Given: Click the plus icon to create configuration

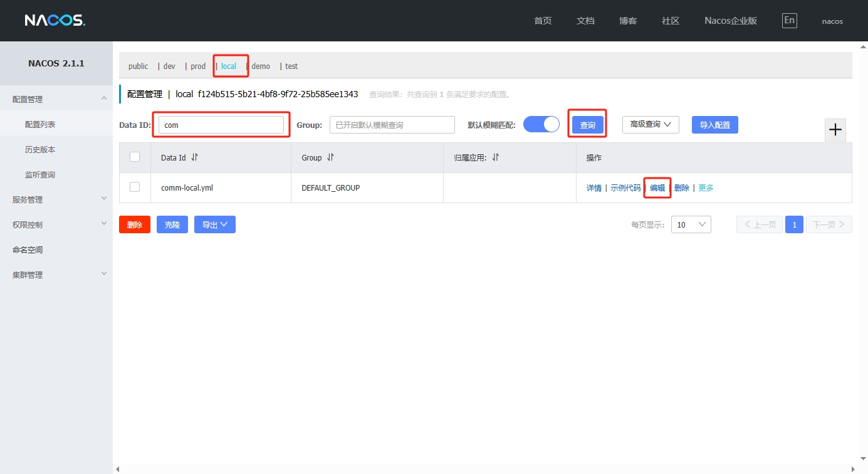Looking at the screenshot, I should click(835, 130).
